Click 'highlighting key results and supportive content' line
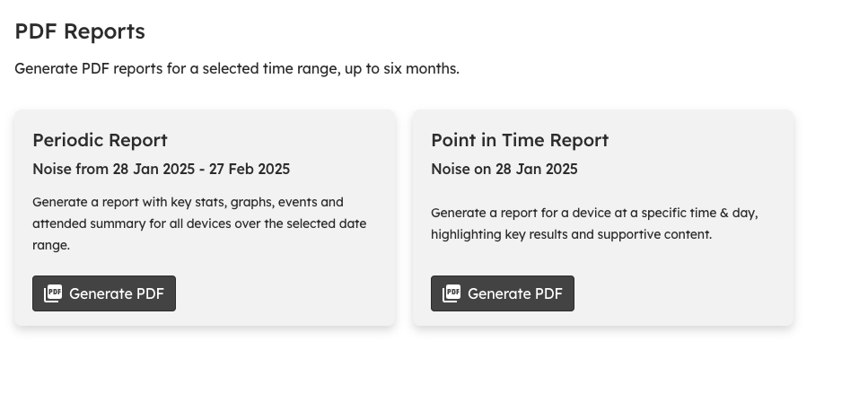 (x=571, y=234)
